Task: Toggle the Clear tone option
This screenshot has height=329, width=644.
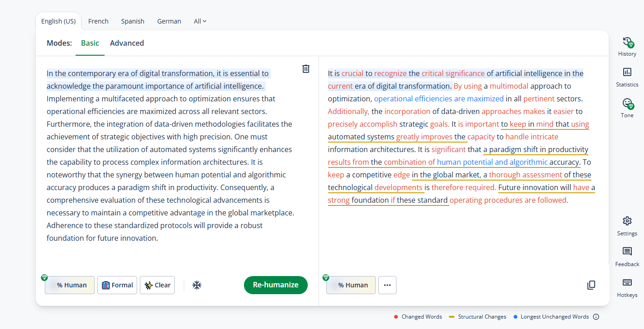Action: tap(157, 285)
